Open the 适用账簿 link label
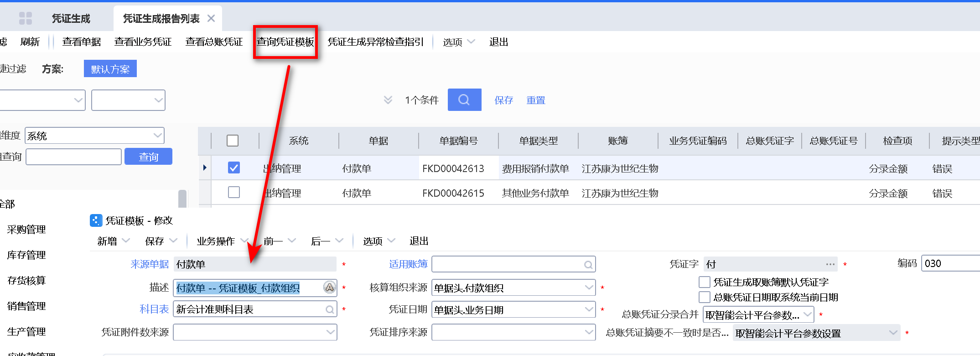This screenshot has width=980, height=356. click(408, 264)
